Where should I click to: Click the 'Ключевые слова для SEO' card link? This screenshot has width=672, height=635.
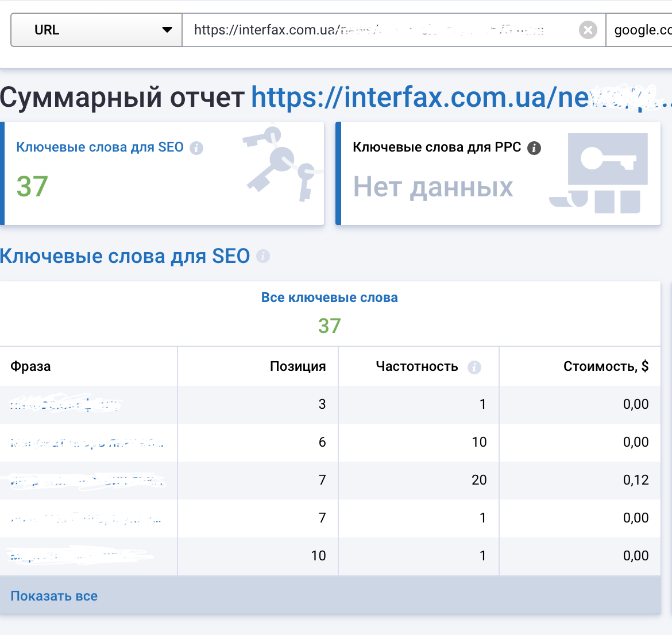coord(99,147)
